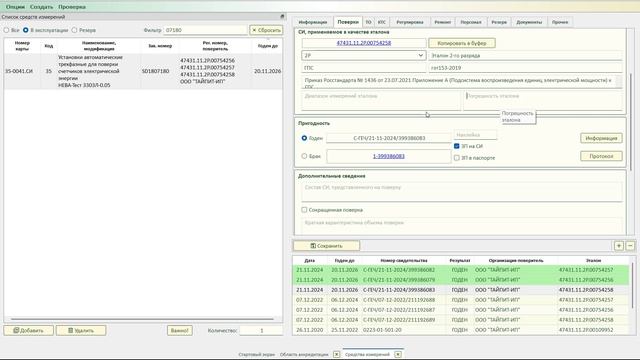Screen dimensions: 640x360
Task: Open the Создать menu
Action: point(41,7)
